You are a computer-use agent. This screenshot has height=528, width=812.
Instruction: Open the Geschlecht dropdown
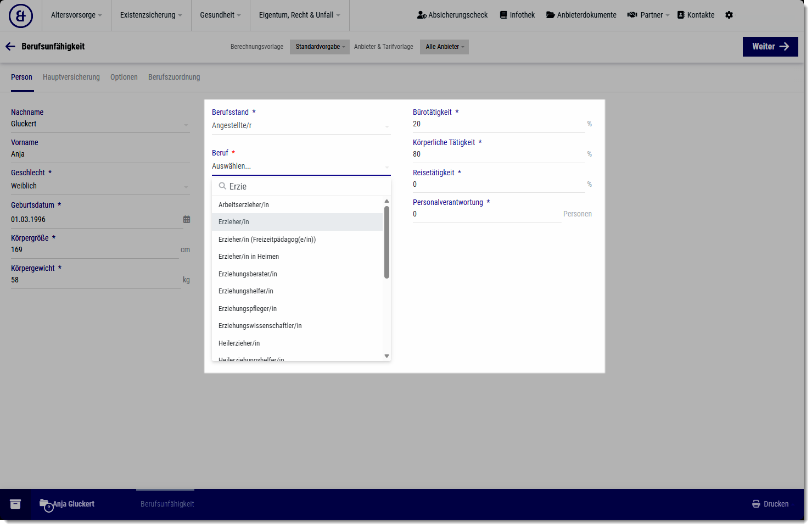click(x=100, y=186)
